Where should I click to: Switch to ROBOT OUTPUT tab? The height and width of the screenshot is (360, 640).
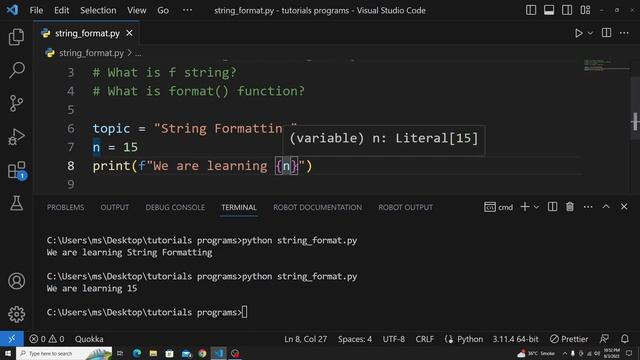(x=405, y=207)
